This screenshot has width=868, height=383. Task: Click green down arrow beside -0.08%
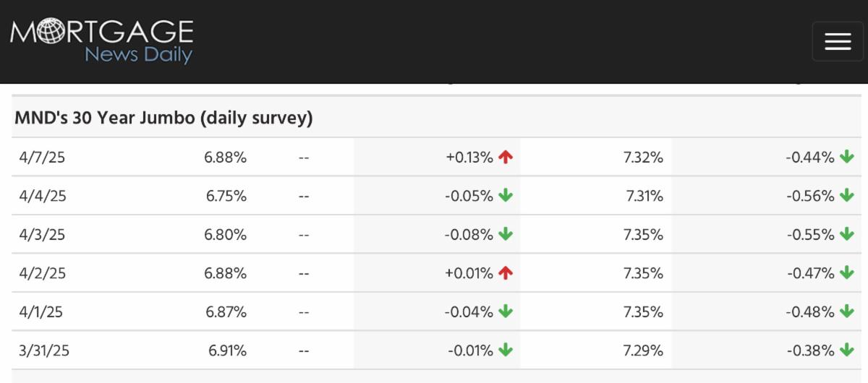[506, 234]
